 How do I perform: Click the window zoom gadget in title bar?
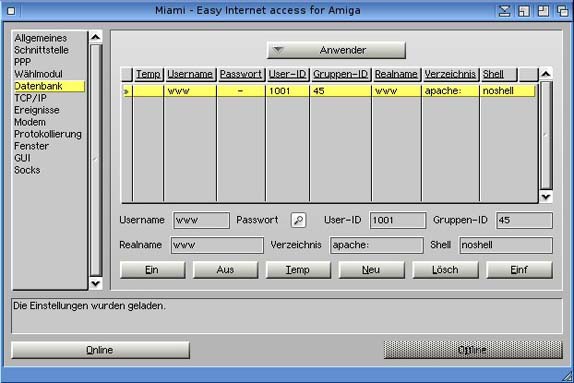pos(543,11)
